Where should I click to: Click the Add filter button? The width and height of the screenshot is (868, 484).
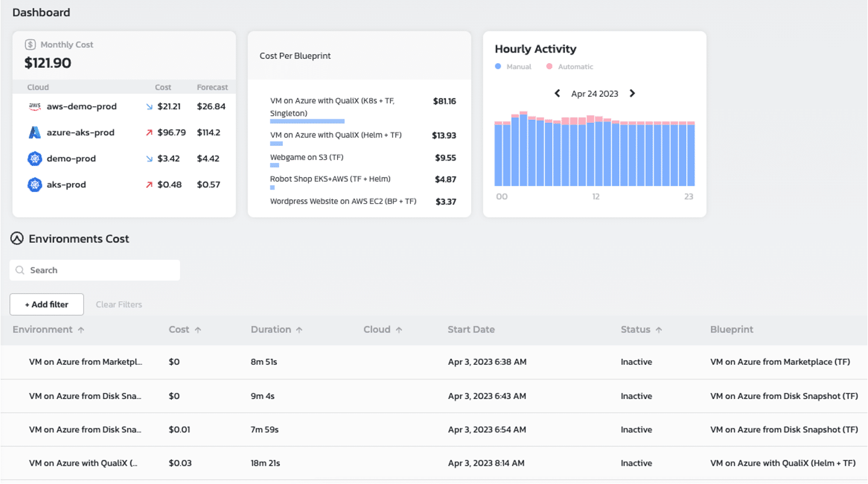pyautogui.click(x=47, y=305)
